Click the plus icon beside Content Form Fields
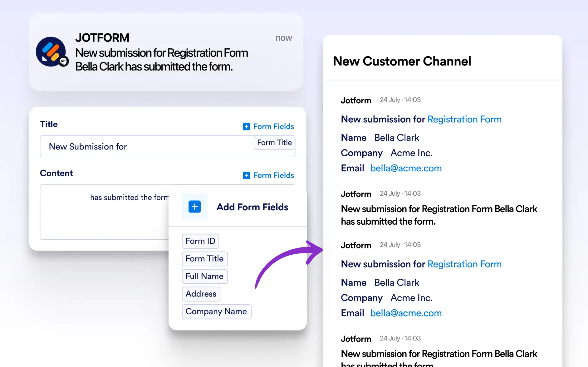Image resolution: width=588 pixels, height=367 pixels. click(x=246, y=175)
